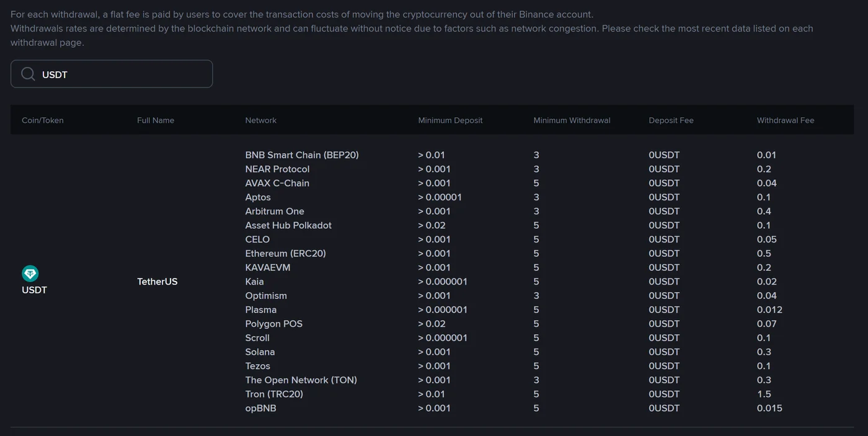This screenshot has height=436, width=868.
Task: Click the Asset Hub Polkadot network
Action: coord(288,225)
